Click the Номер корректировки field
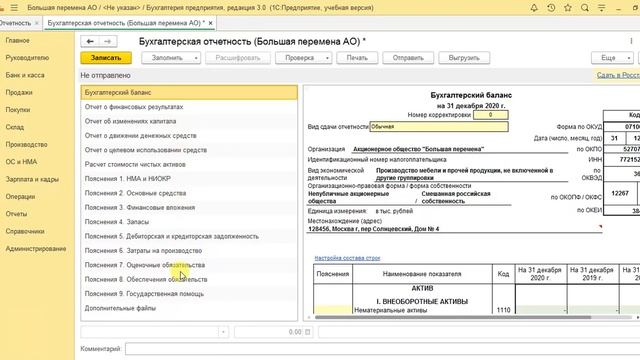 click(x=491, y=115)
